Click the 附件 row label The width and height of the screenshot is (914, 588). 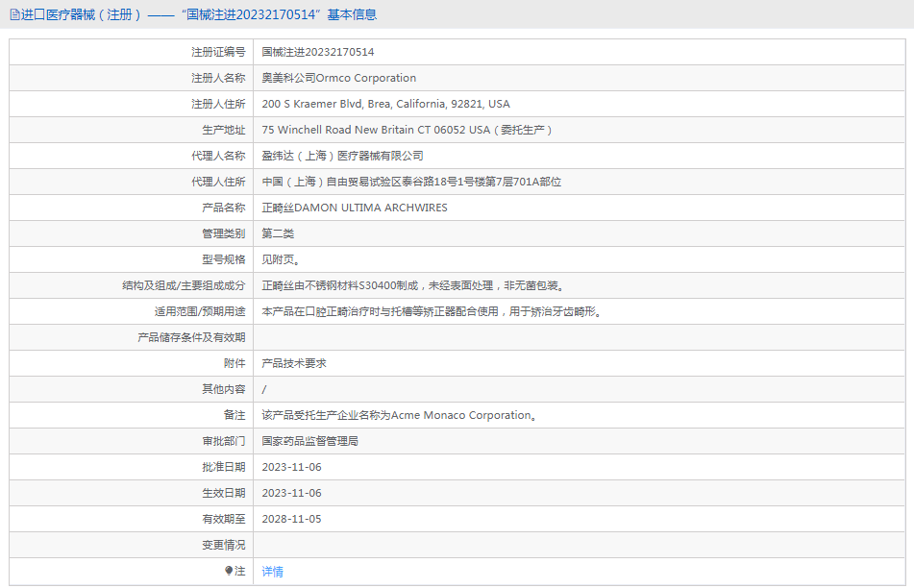[235, 363]
